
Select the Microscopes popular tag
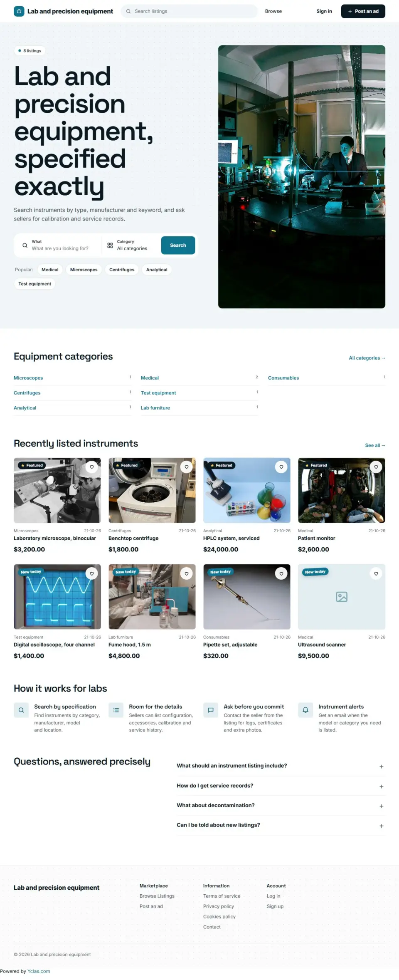(x=84, y=270)
